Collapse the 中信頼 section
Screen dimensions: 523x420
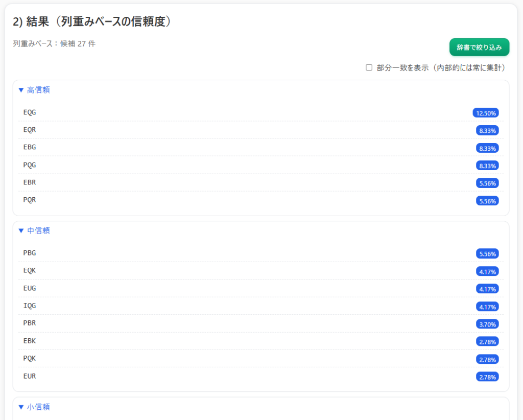pos(34,230)
